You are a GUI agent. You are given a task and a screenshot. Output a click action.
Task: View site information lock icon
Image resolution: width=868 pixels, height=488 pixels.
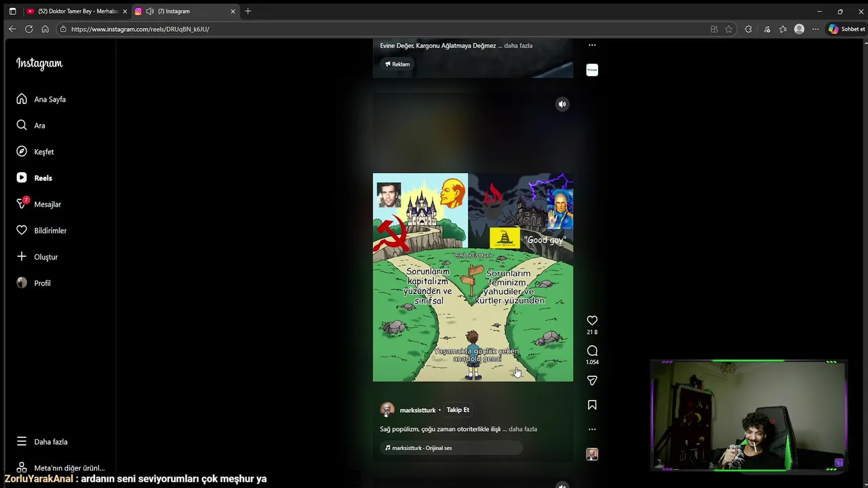pyautogui.click(x=63, y=29)
